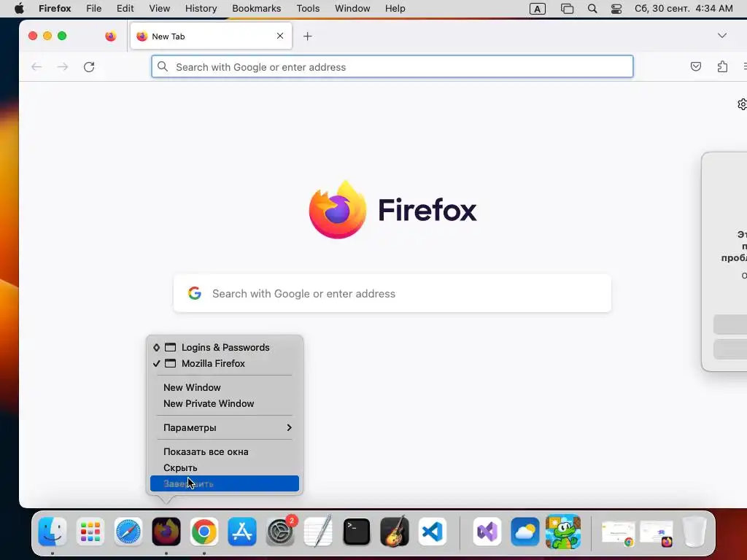The image size is (747, 560).
Task: Go forward one page
Action: 63,67
